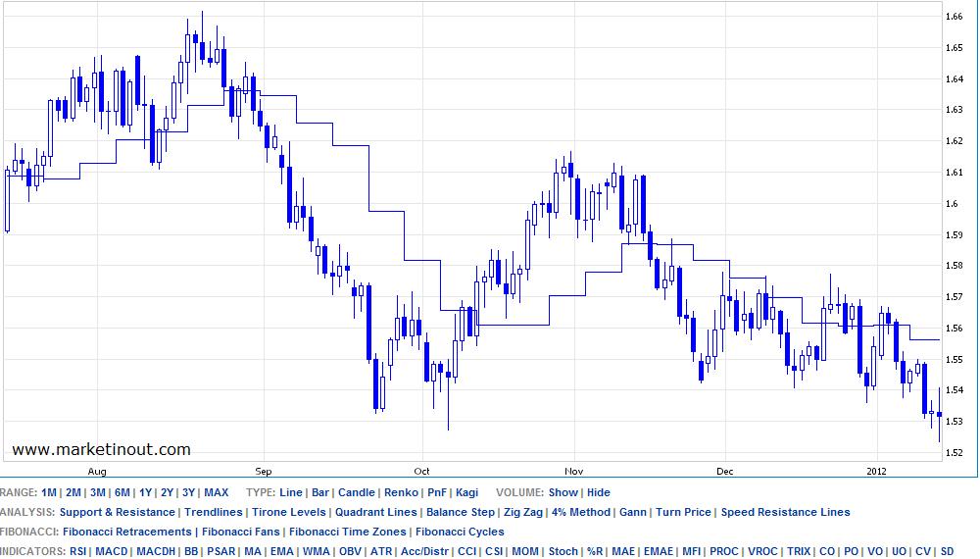Screen dimensions: 980x559
Task: Apply Tirone Levels analysis
Action: point(289,512)
